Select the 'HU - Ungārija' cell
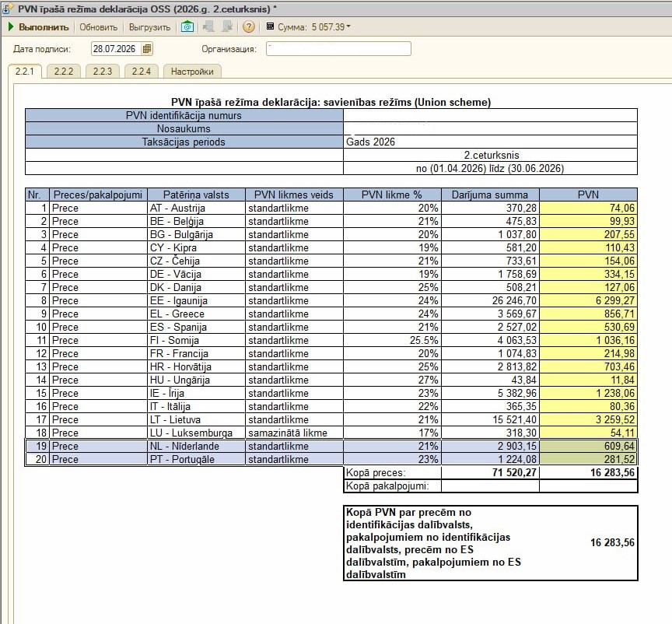This screenshot has width=672, height=624. coord(196,380)
